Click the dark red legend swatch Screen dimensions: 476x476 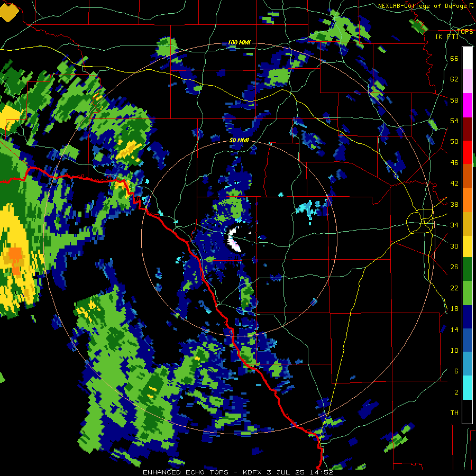tap(467, 129)
